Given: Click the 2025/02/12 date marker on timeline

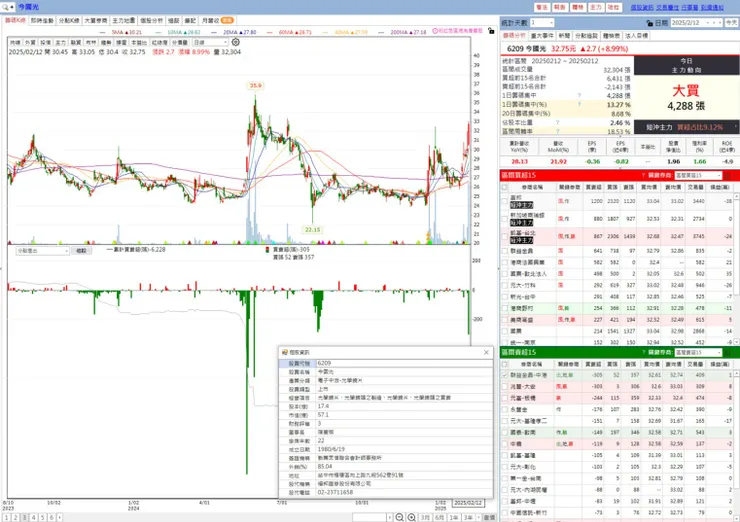Looking at the screenshot, I should tap(468, 503).
